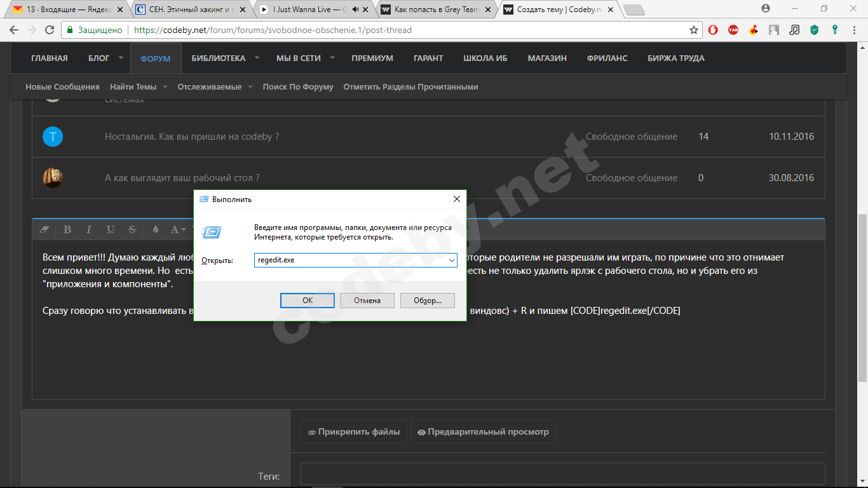868x488 pixels.
Task: Open the YAB extension icon
Action: coord(733,30)
